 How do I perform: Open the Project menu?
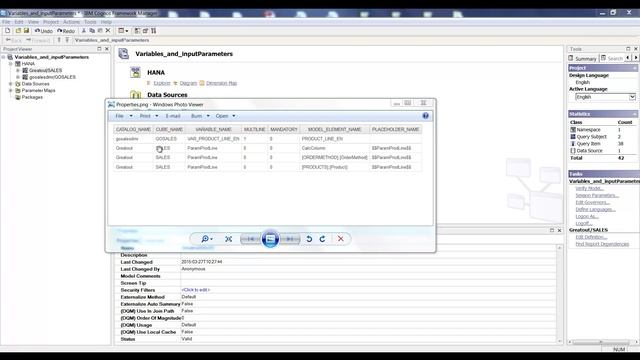pyautogui.click(x=51, y=22)
